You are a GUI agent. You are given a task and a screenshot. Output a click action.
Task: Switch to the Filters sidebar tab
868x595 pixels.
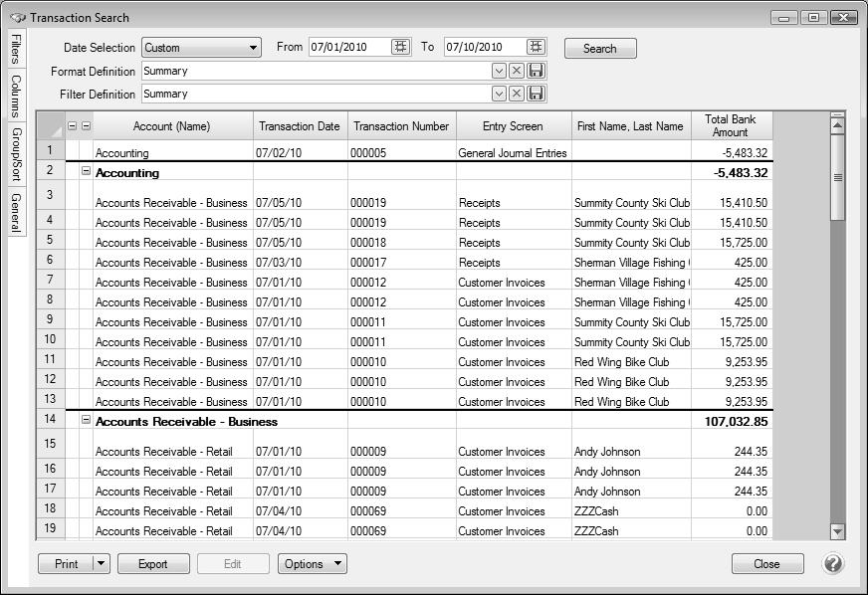[x=14, y=47]
